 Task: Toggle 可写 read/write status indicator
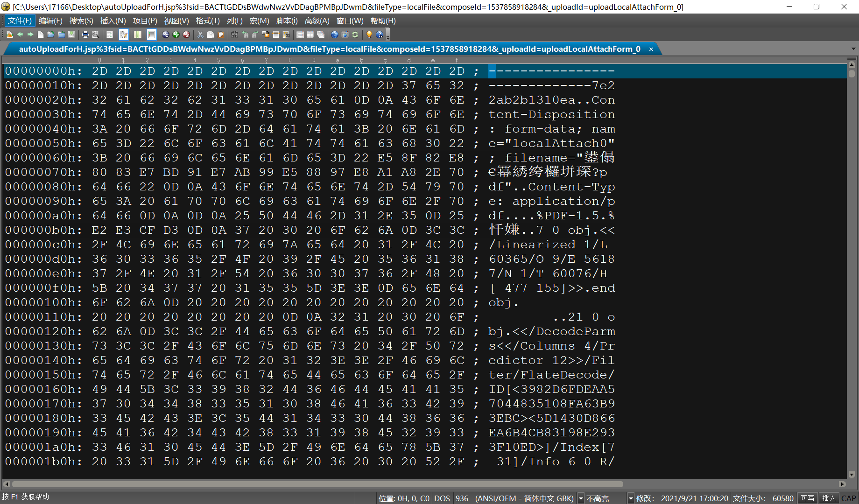[x=808, y=498]
